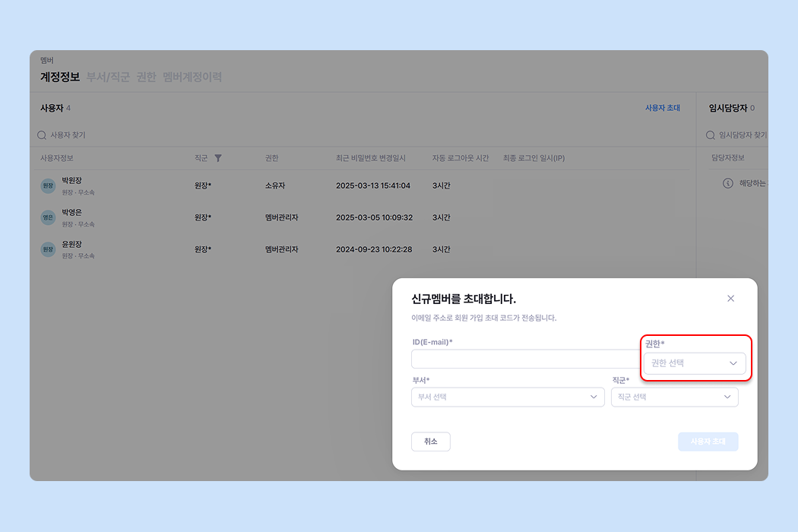This screenshot has width=798, height=532.
Task: Switch to the 멤버계정이력 tab
Action: pyautogui.click(x=192, y=77)
